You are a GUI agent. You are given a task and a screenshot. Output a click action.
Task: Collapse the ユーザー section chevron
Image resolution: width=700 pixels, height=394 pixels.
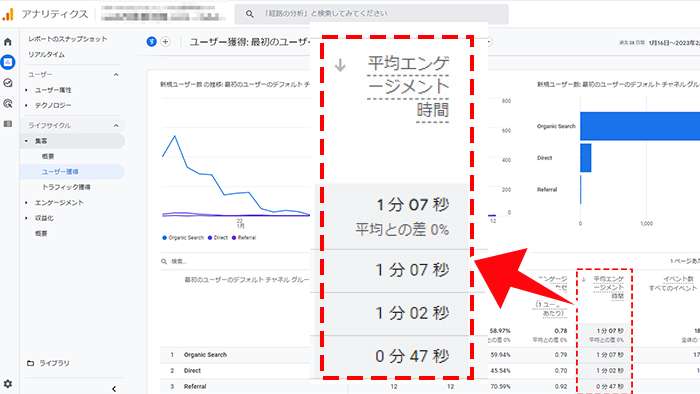click(x=116, y=75)
